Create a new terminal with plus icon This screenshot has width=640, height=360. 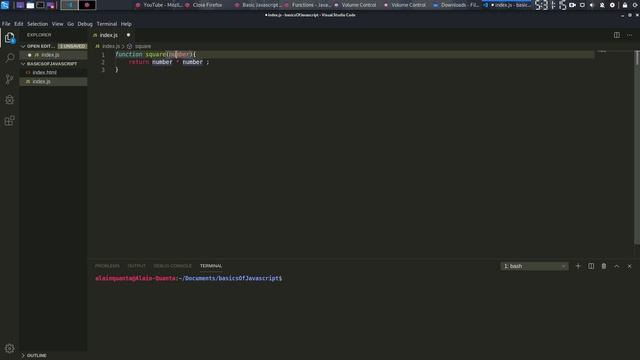tap(578, 266)
